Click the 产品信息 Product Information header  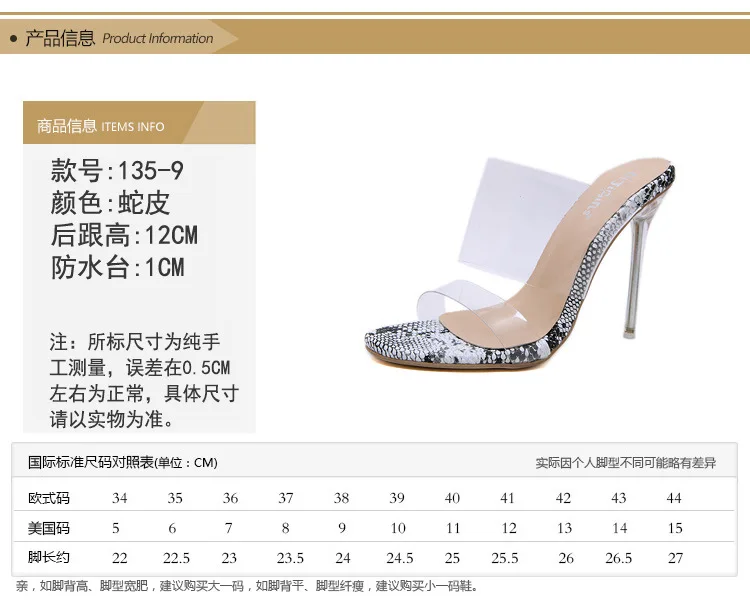click(x=119, y=38)
